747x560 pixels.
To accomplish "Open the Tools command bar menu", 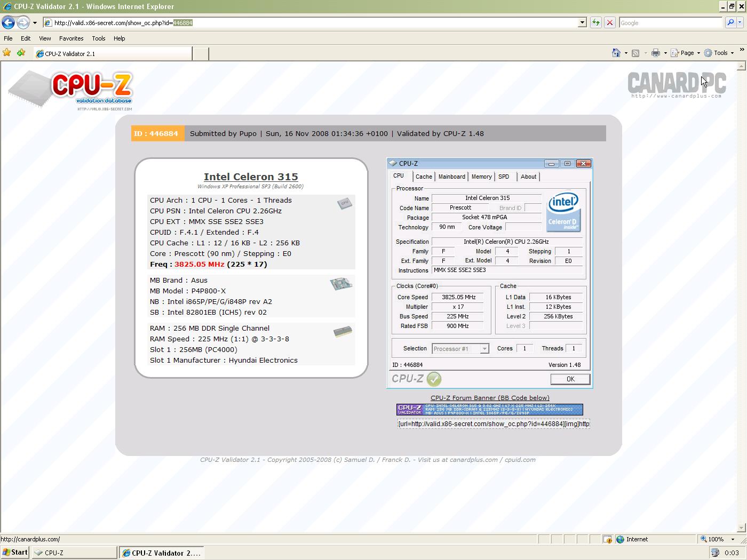I will (719, 53).
